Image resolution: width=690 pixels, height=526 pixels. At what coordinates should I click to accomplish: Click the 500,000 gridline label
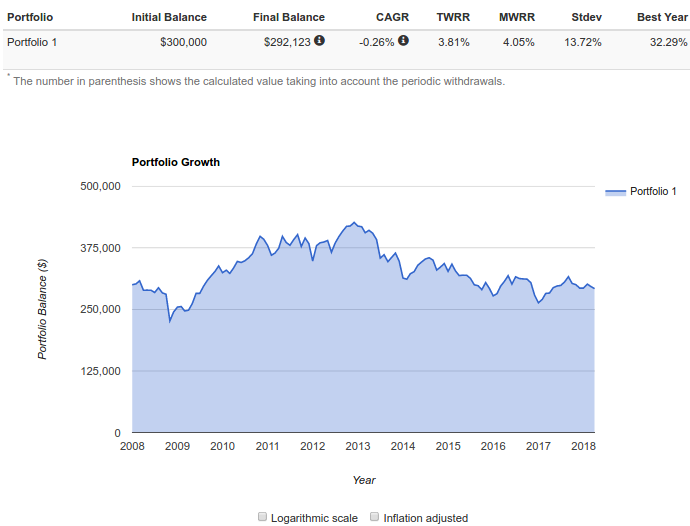100,186
